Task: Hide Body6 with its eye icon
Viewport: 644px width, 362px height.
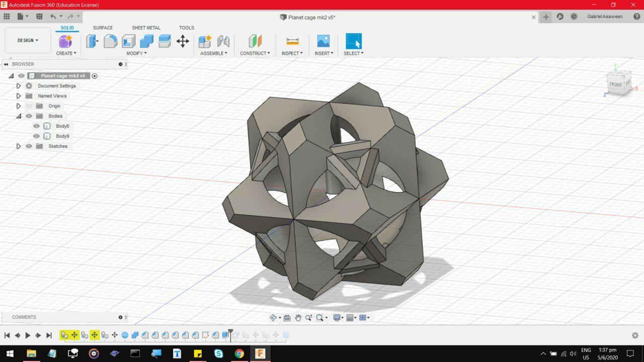Action: pyautogui.click(x=36, y=126)
